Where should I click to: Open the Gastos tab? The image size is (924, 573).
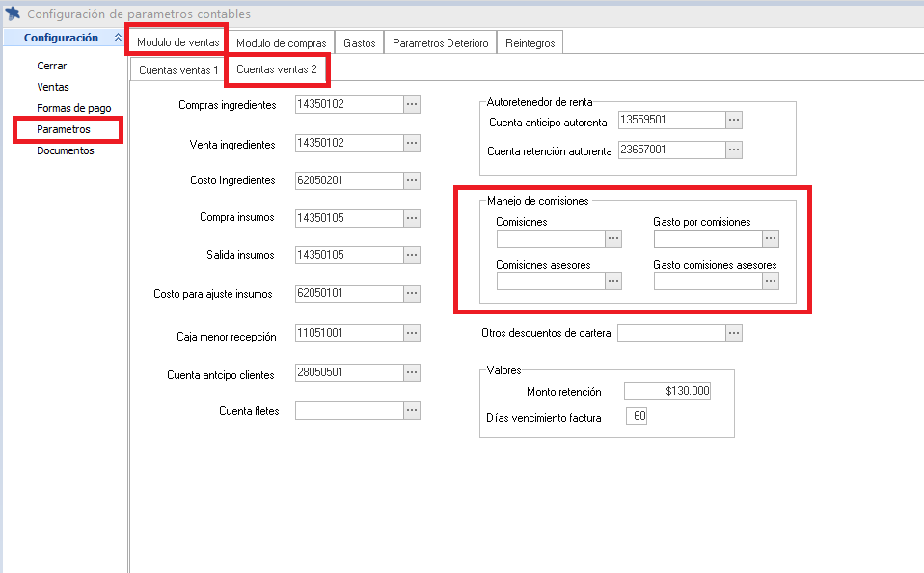(x=360, y=43)
